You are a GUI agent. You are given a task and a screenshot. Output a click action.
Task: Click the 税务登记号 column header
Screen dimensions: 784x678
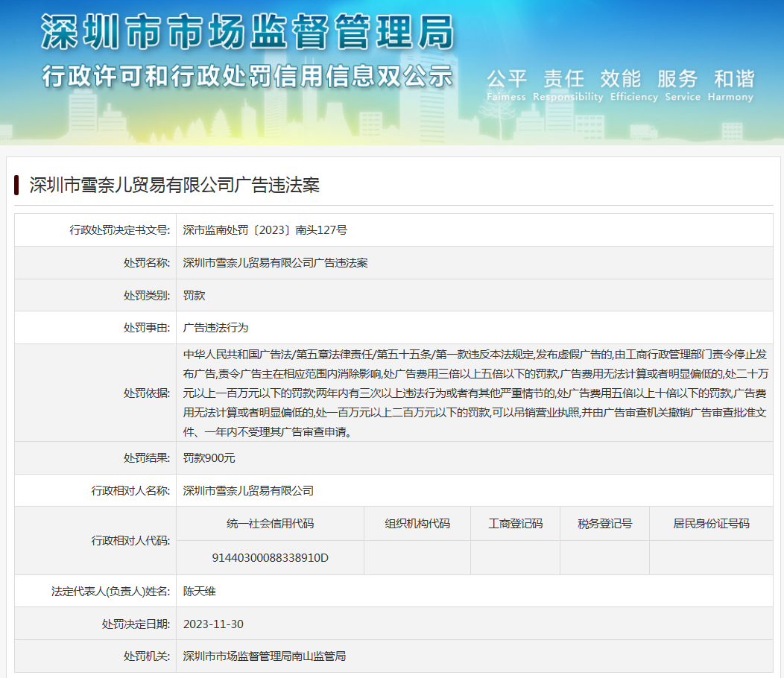click(x=604, y=524)
